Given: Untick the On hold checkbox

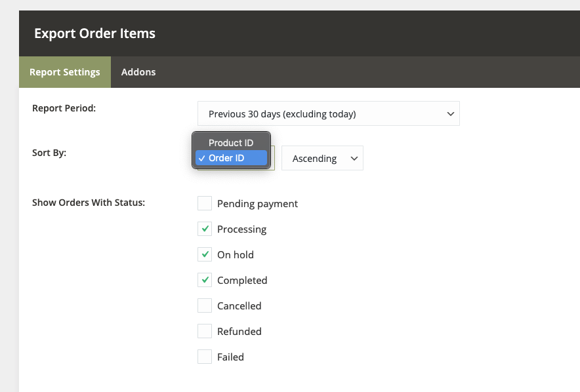Looking at the screenshot, I should [205, 254].
